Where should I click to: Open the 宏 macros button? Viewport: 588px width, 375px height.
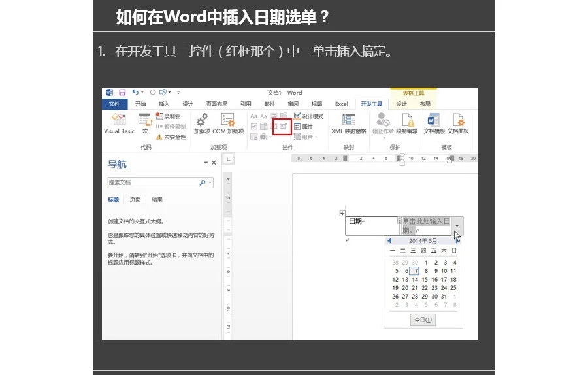click(x=145, y=123)
